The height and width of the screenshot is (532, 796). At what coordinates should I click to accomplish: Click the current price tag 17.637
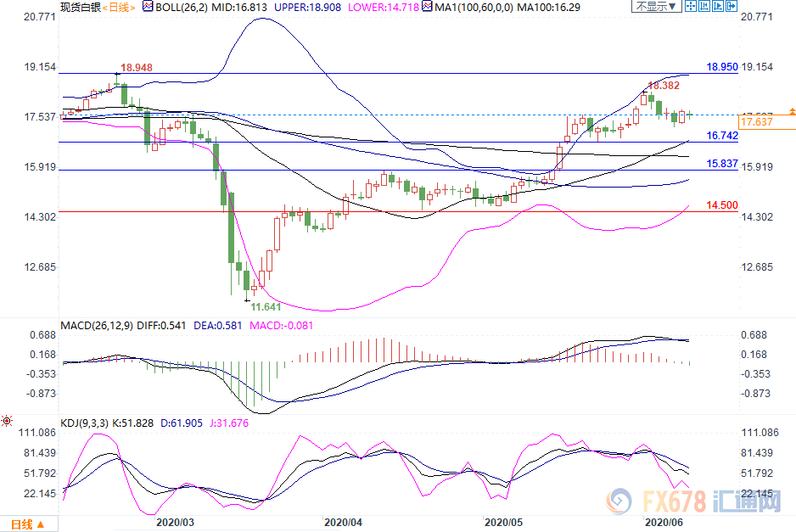(758, 123)
